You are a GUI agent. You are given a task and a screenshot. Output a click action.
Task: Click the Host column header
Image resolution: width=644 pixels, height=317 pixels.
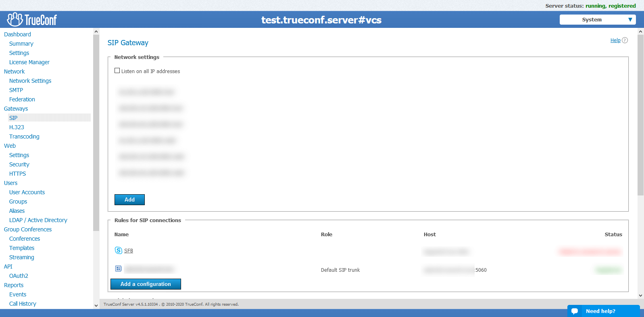click(x=430, y=234)
